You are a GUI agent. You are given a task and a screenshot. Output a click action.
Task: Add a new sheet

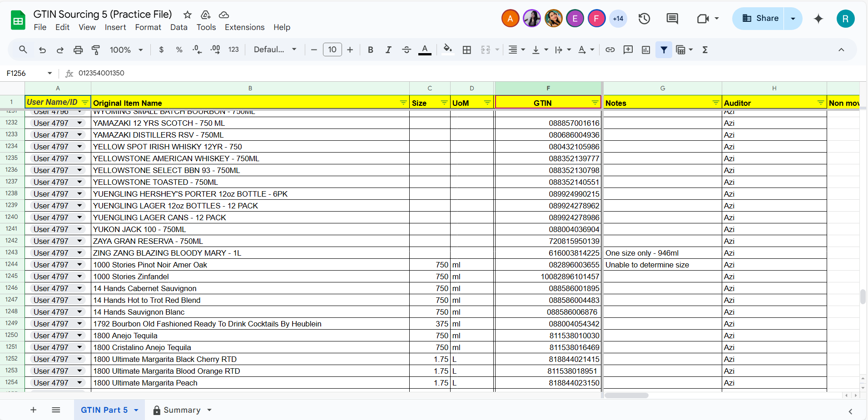click(x=33, y=410)
